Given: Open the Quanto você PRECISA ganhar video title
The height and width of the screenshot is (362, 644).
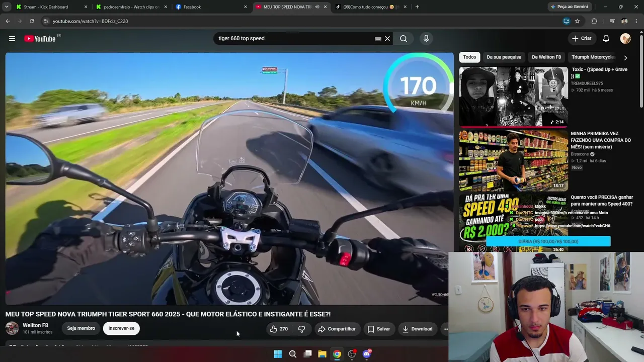Looking at the screenshot, I should tap(602, 201).
